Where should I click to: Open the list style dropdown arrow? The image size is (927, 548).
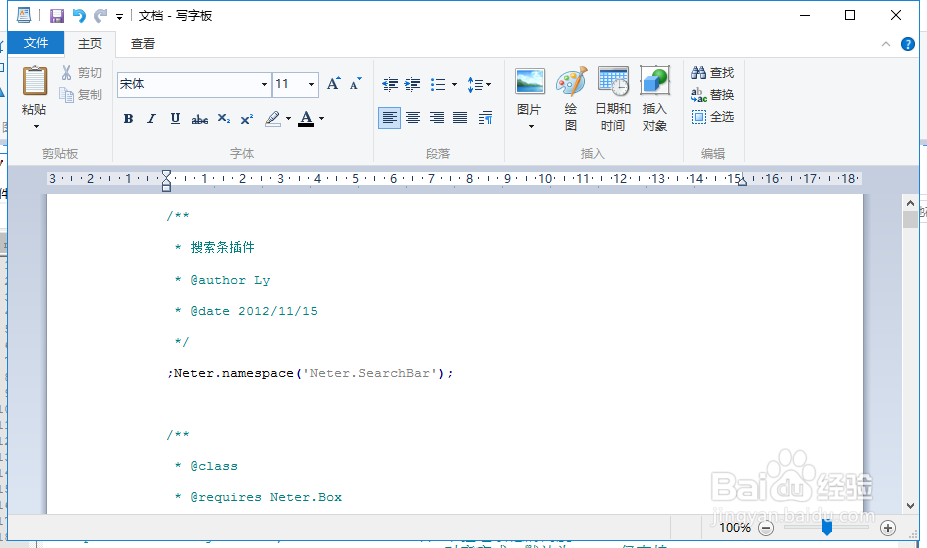(x=454, y=85)
